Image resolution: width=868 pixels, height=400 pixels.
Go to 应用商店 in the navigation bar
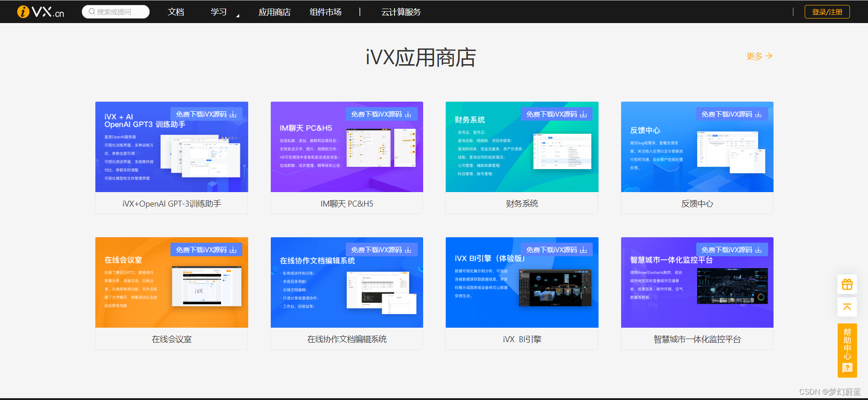coord(274,12)
